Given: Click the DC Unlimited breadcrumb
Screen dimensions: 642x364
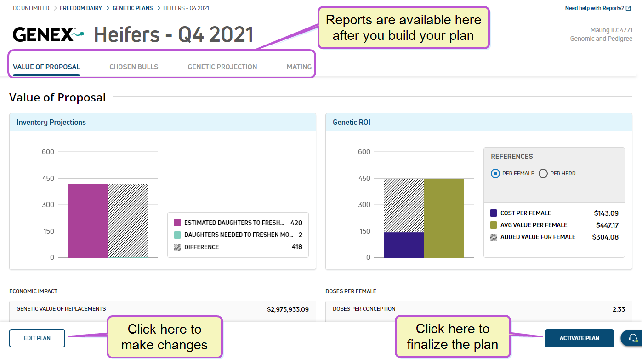Looking at the screenshot, I should click(x=31, y=8).
